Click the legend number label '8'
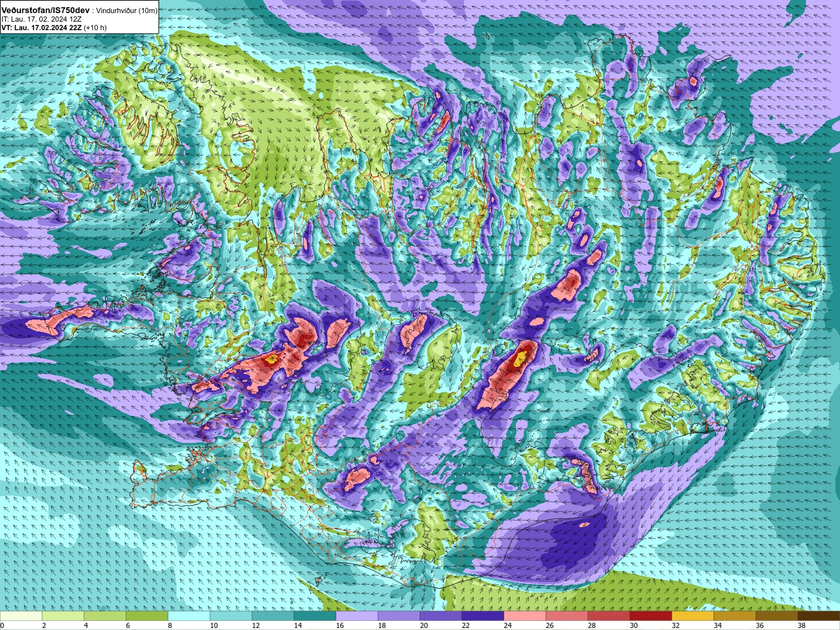Viewport: 840px width, 630px height. (169, 626)
